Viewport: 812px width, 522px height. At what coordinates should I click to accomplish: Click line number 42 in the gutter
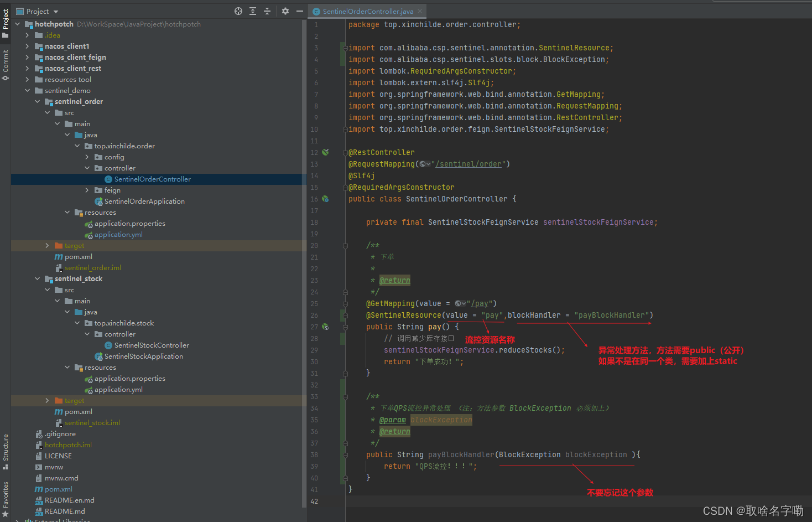click(x=314, y=502)
